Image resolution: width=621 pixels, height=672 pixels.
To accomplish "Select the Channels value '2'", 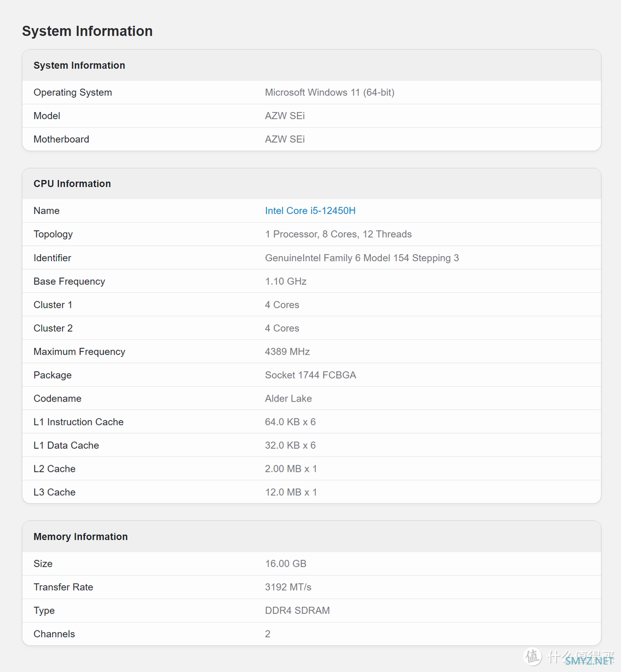I will pyautogui.click(x=268, y=634).
